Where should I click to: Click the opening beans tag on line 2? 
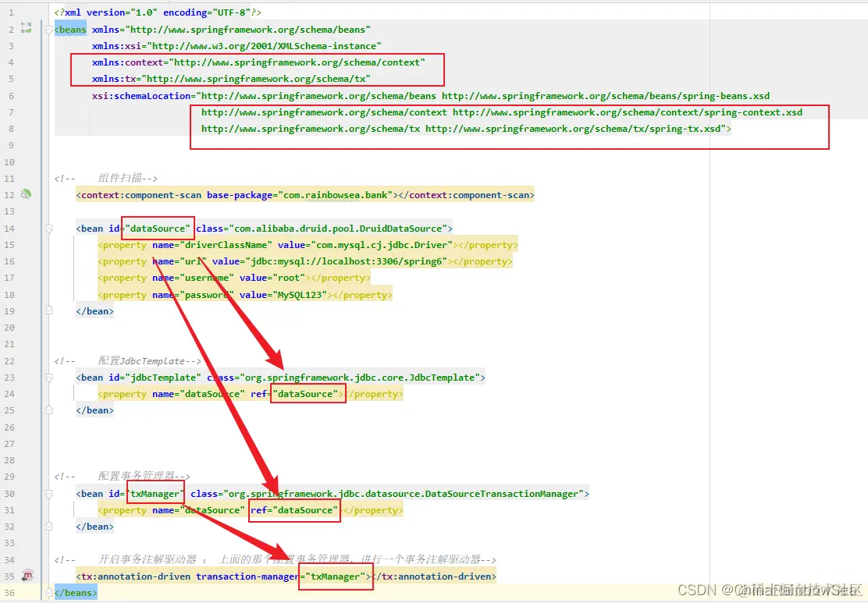(x=70, y=30)
